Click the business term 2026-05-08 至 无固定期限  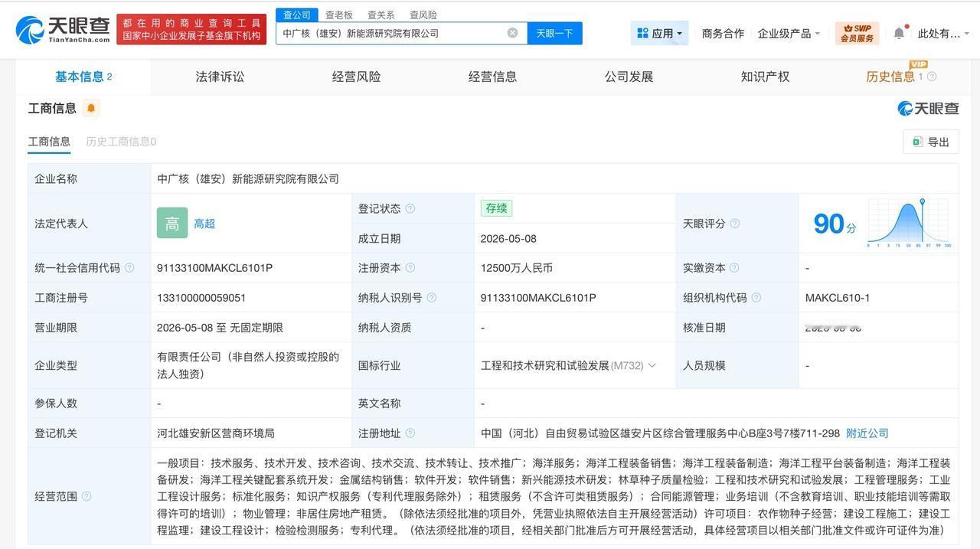point(220,328)
